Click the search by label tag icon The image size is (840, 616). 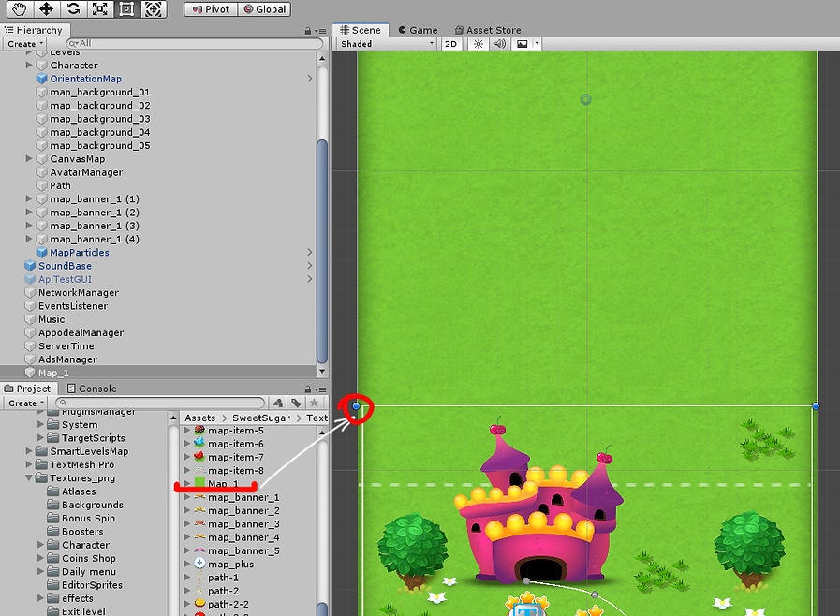tap(296, 403)
